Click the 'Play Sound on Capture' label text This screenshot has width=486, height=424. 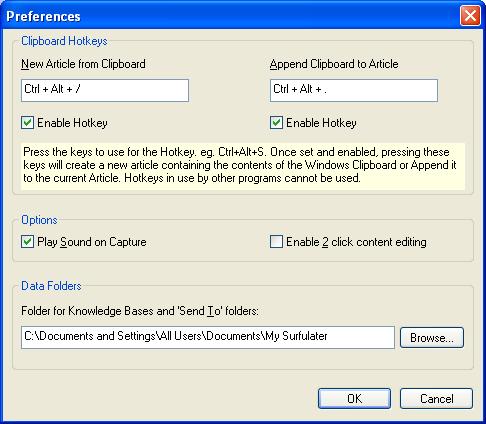pyautogui.click(x=92, y=242)
